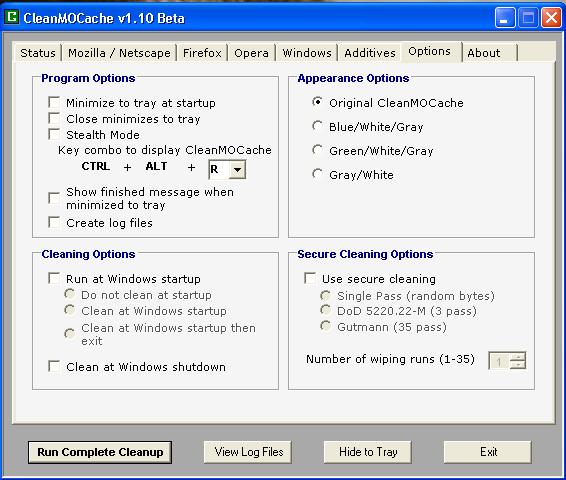Screen dimensions: 566x480
Task: Click the Exit button
Action: click(488, 452)
